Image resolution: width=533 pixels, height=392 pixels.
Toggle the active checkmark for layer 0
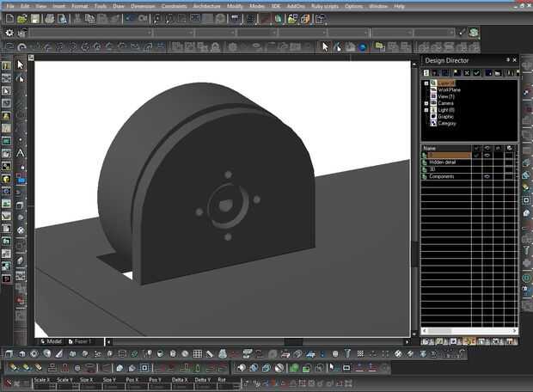(x=476, y=156)
